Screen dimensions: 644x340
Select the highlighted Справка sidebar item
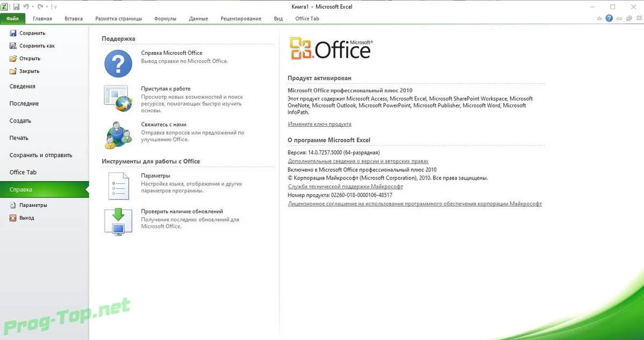pos(45,190)
